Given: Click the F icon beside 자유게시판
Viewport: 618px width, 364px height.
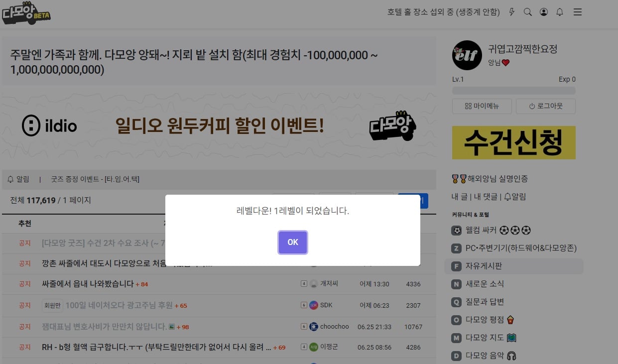Looking at the screenshot, I should [456, 266].
